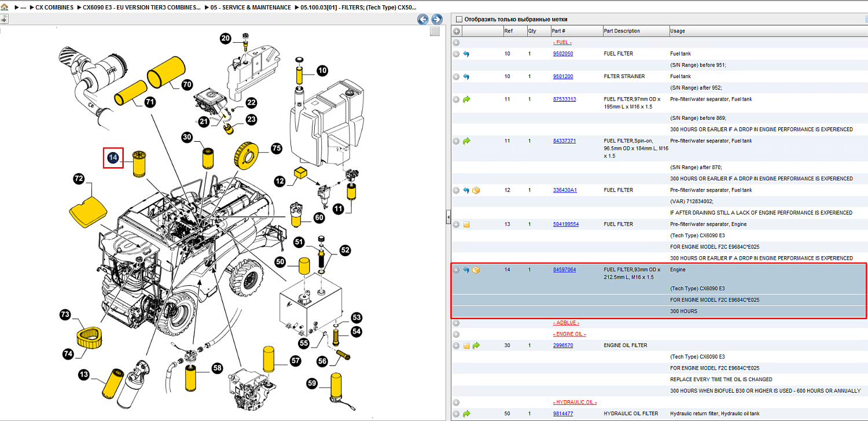
Task: Expand the row for part 84337371
Action: click(456, 141)
